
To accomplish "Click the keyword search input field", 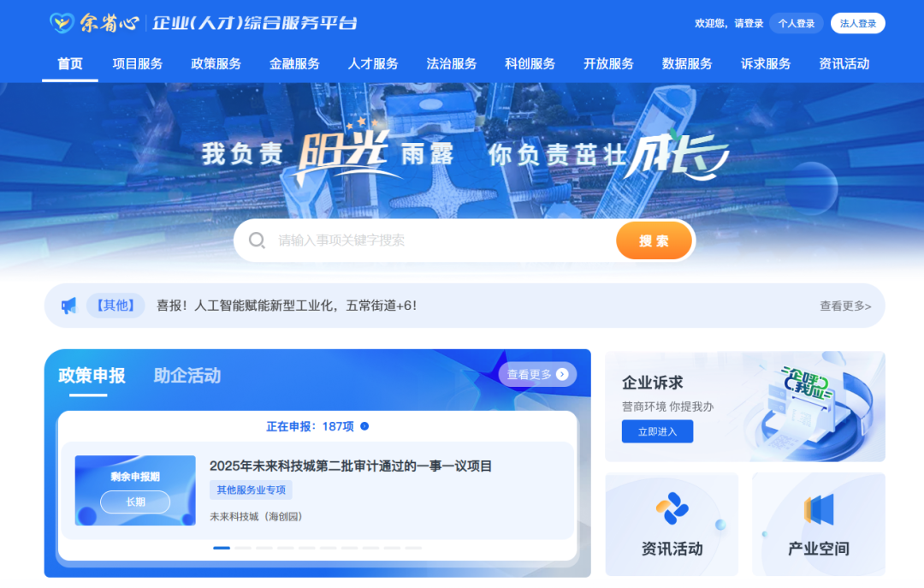I will (442, 241).
